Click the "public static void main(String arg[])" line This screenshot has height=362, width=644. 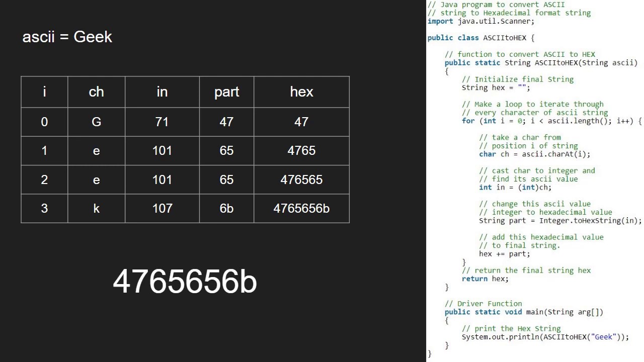[x=524, y=312]
